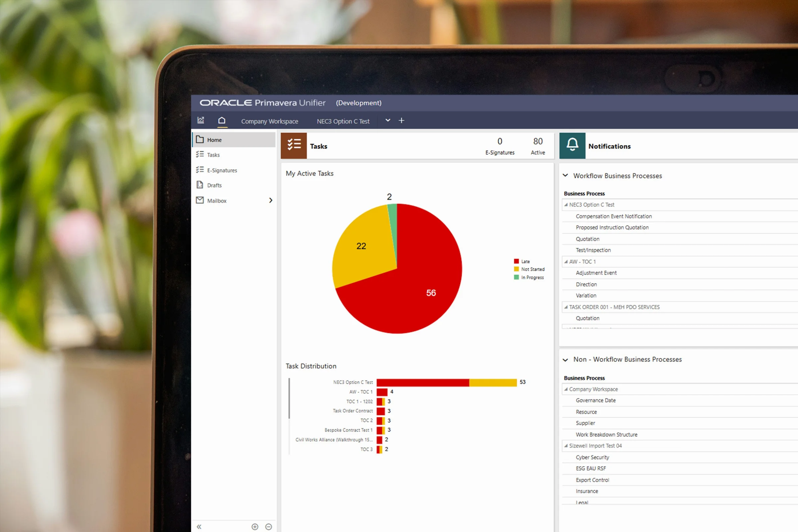Click the Drafts document icon in sidebar
Image resolution: width=798 pixels, height=532 pixels.
coord(200,185)
